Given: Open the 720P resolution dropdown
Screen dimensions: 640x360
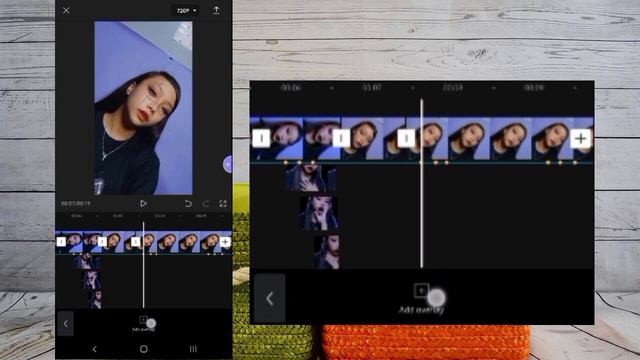Looking at the screenshot, I should (186, 11).
